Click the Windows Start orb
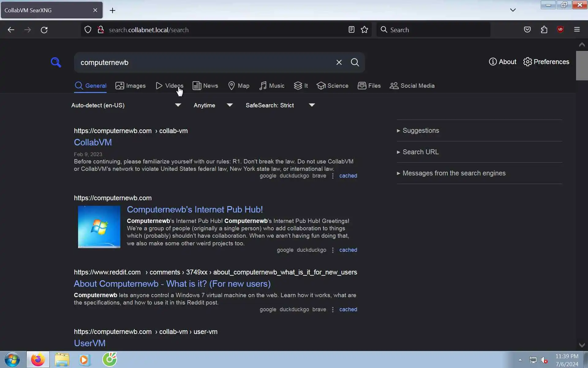 (12, 359)
